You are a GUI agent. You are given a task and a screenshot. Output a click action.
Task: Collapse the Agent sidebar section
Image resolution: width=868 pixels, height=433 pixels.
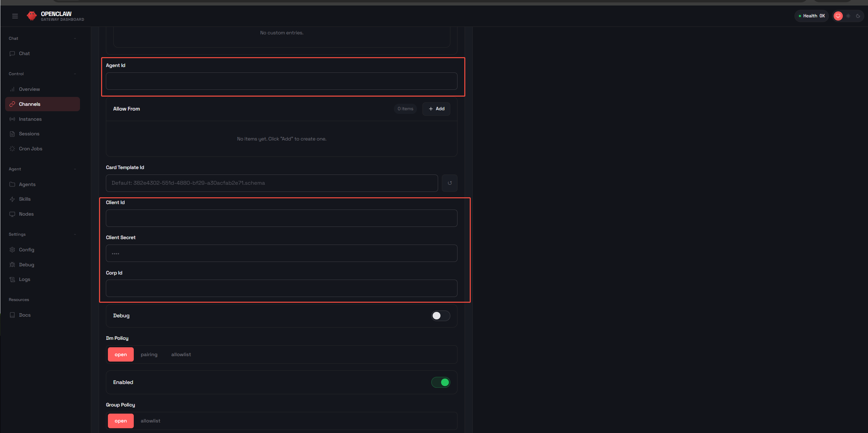(75, 169)
